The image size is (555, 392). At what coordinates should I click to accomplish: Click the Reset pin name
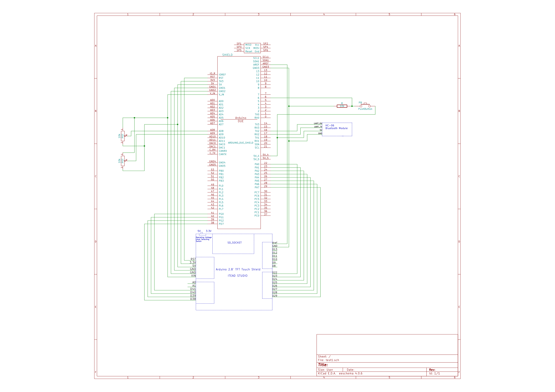249,52
